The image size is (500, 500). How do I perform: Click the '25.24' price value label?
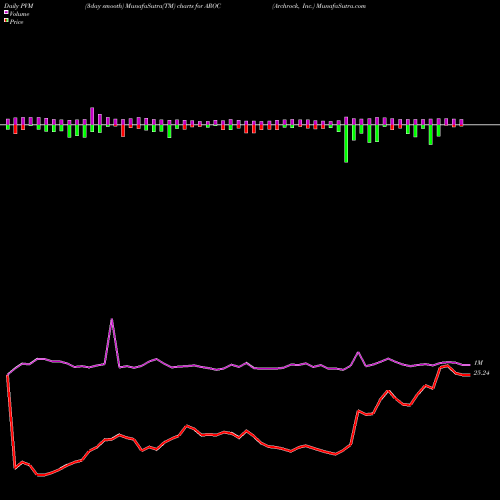point(481,373)
